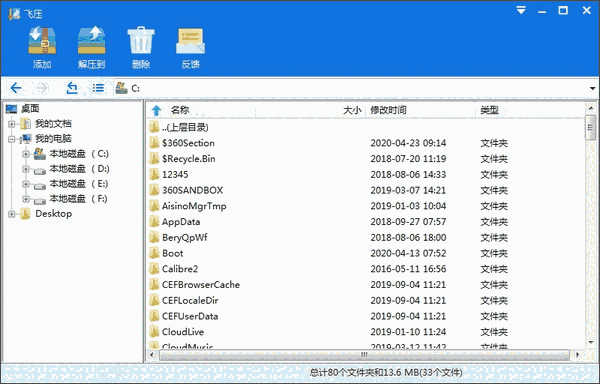The width and height of the screenshot is (600, 384).
Task: Click the status bar file count text
Action: [386, 373]
